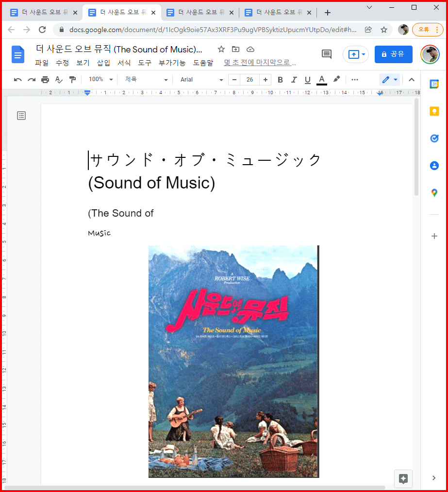This screenshot has width=448, height=492.
Task: Open the tab search dropdown arrow
Action: (x=369, y=8)
